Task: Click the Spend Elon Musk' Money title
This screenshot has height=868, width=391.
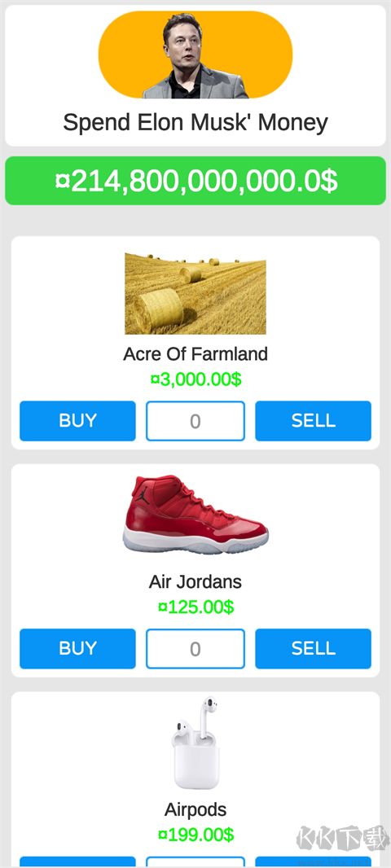Action: coord(195,122)
